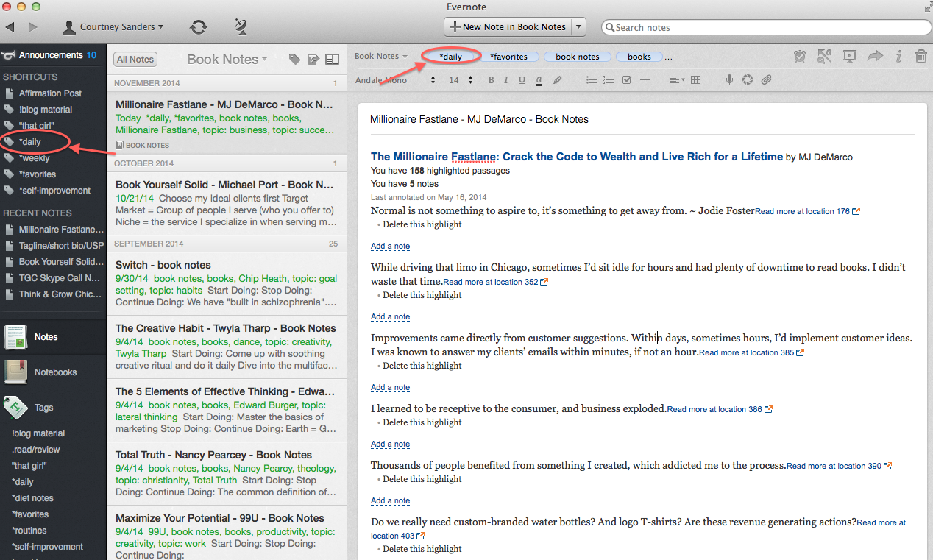Sync notes with the sync icon
The image size is (933, 560).
click(198, 27)
